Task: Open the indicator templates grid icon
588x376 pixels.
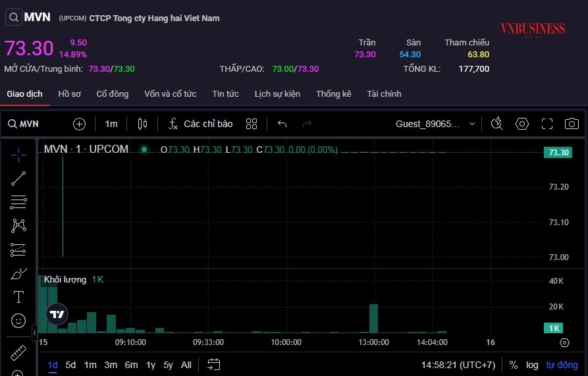Action: point(252,124)
